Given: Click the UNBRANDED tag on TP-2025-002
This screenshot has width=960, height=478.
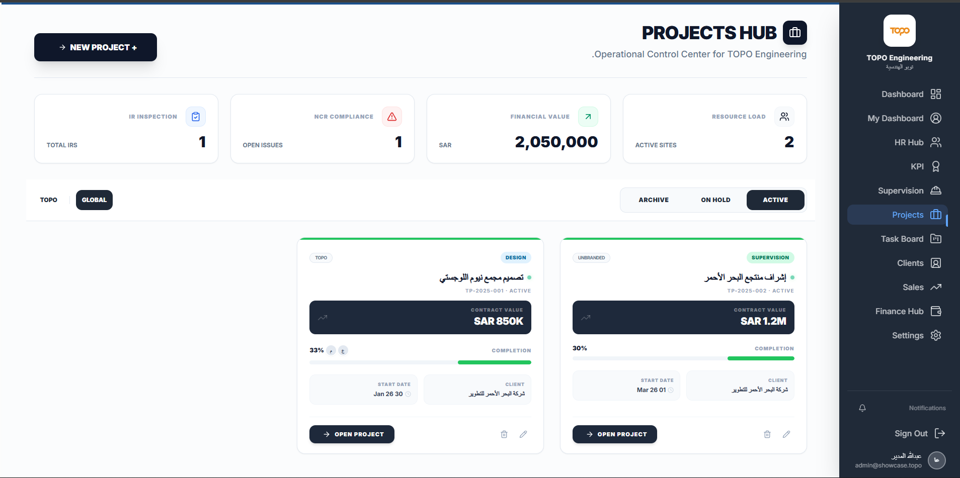Looking at the screenshot, I should 591,258.
